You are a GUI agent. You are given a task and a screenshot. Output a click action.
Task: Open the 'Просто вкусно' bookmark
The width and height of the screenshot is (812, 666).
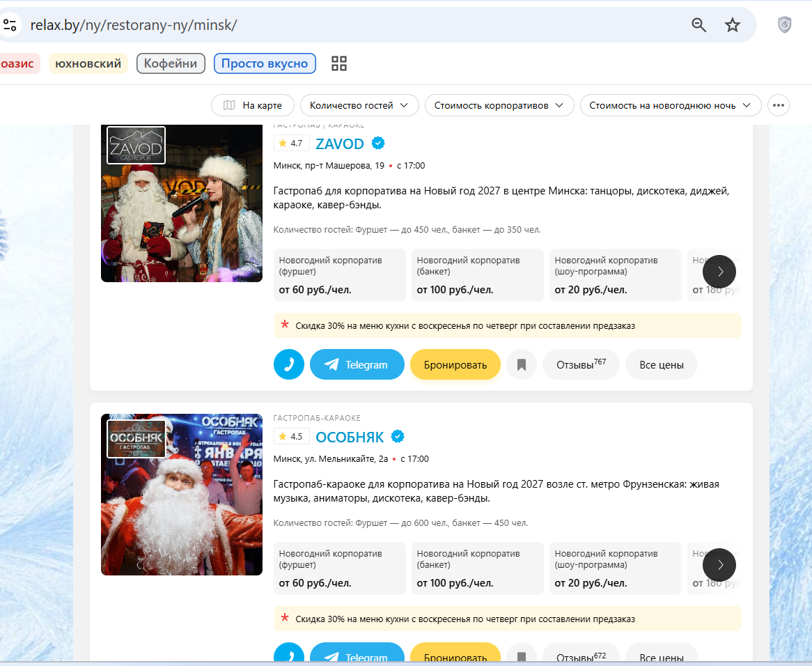pyautogui.click(x=265, y=63)
